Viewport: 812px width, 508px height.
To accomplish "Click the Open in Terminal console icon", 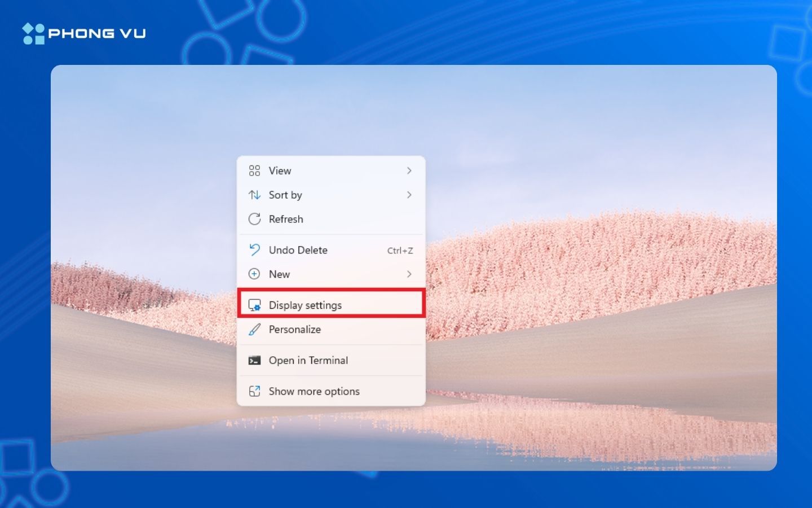I will coord(255,360).
